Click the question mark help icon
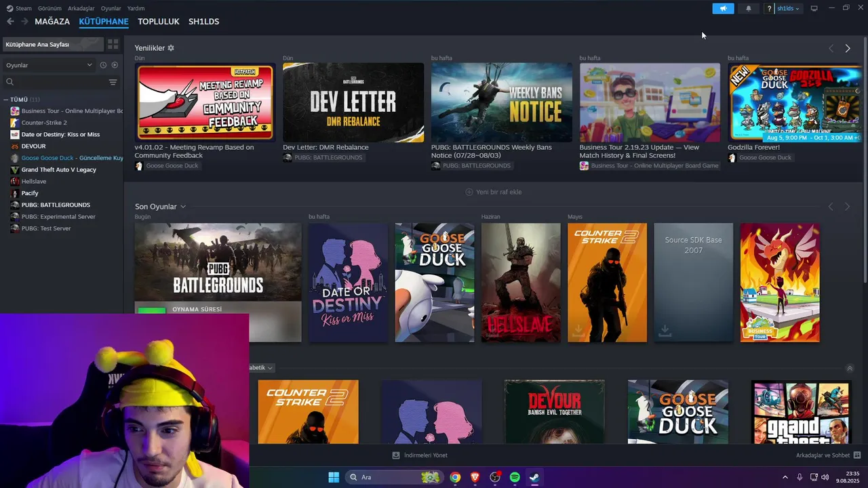 coord(769,9)
